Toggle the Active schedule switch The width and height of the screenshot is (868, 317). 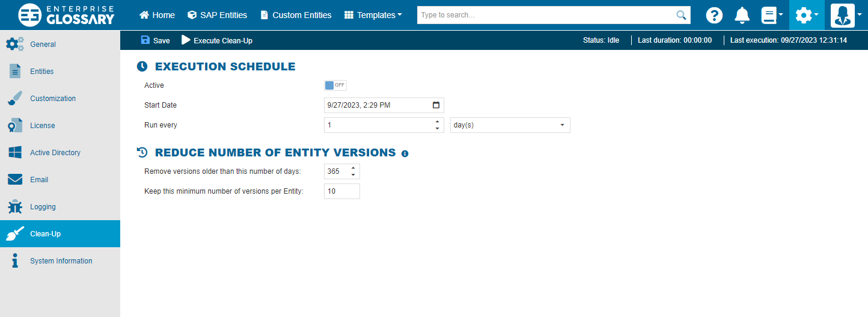click(335, 85)
